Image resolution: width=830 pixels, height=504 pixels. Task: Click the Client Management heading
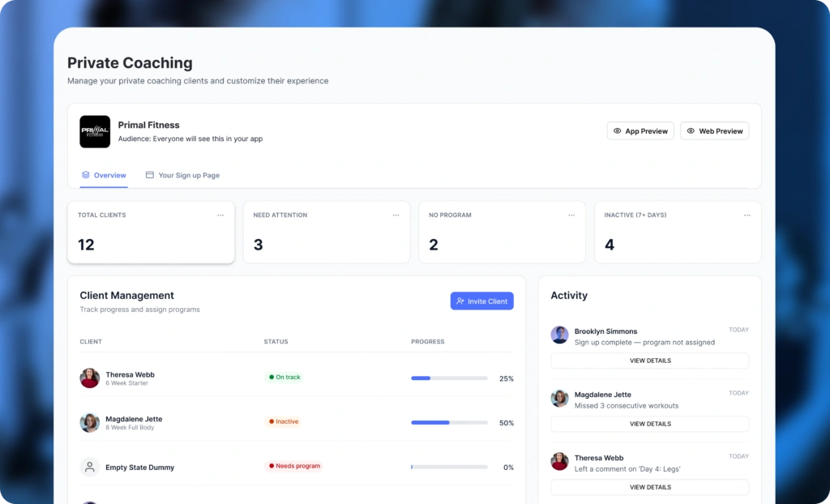pos(126,296)
